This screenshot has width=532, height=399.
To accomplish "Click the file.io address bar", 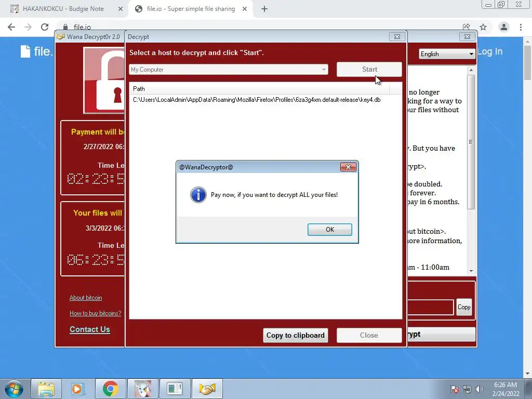I will click(258, 27).
